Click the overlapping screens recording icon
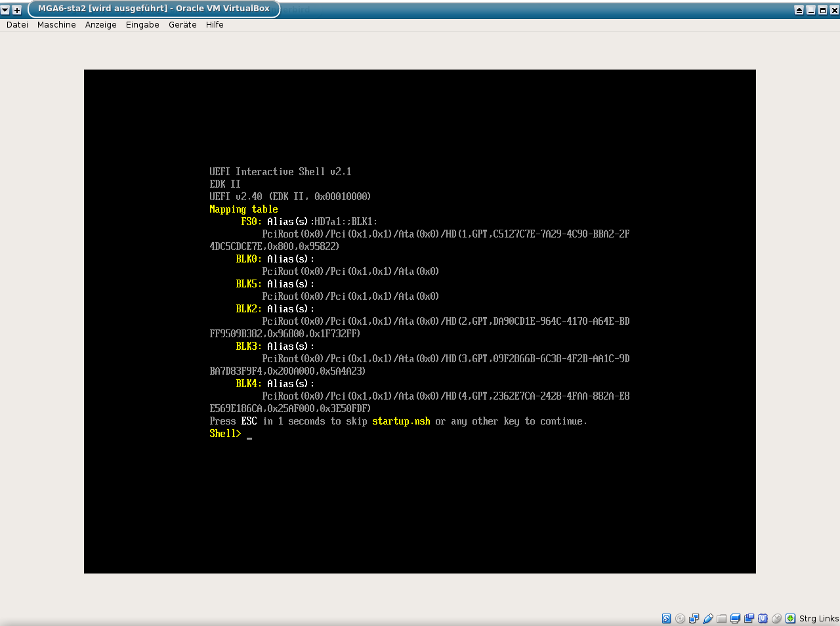Screen dimensions: 840x626 tap(749, 618)
